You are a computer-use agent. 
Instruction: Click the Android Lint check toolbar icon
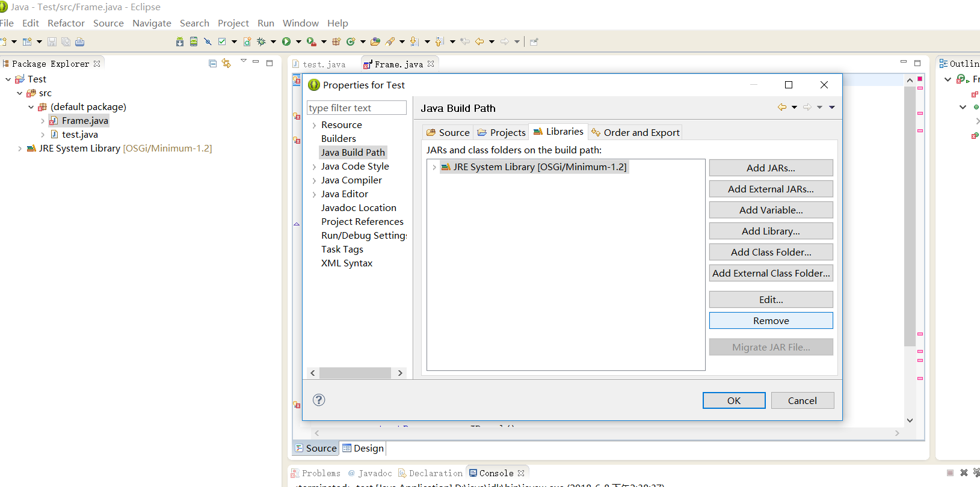tap(222, 41)
